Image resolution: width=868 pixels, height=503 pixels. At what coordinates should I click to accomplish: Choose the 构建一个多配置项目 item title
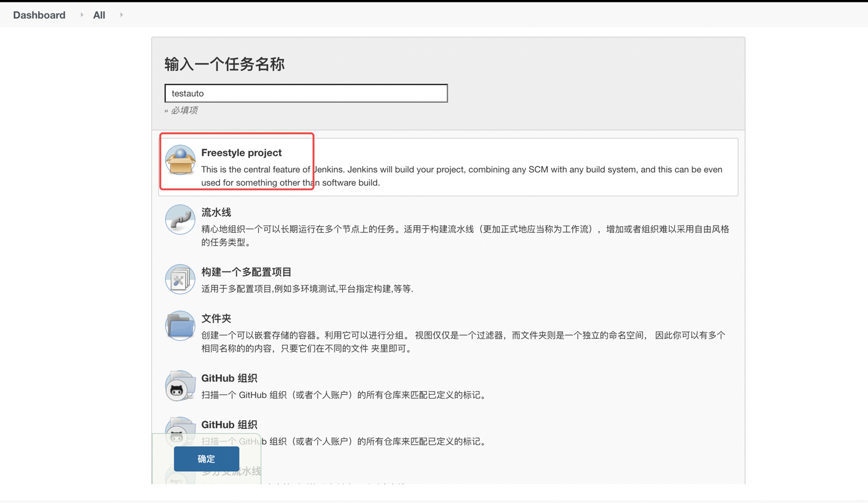click(246, 272)
